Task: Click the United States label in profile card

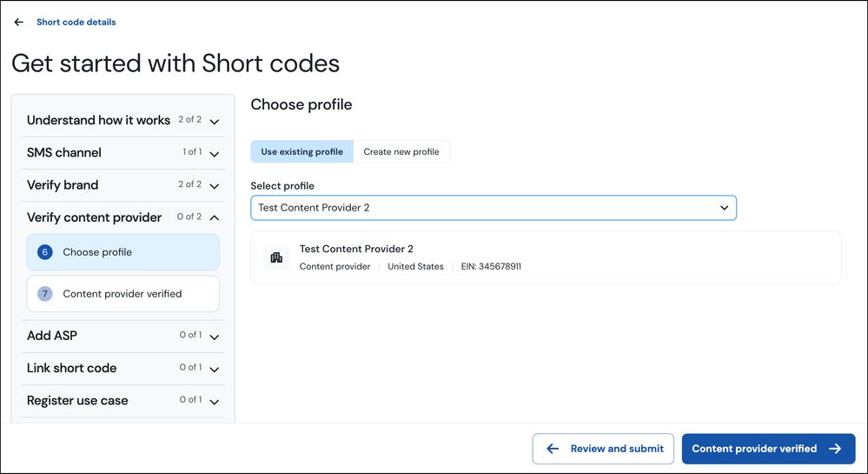Action: [x=415, y=267]
